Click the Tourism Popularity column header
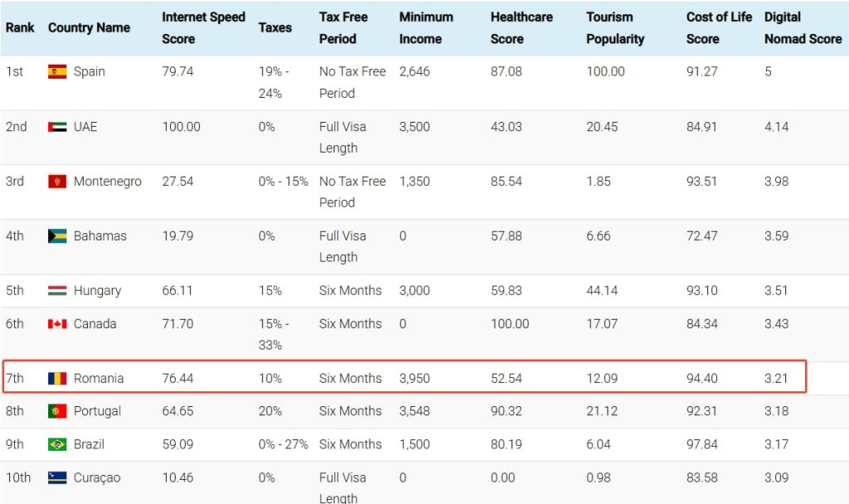The height and width of the screenshot is (504, 849). (x=615, y=27)
